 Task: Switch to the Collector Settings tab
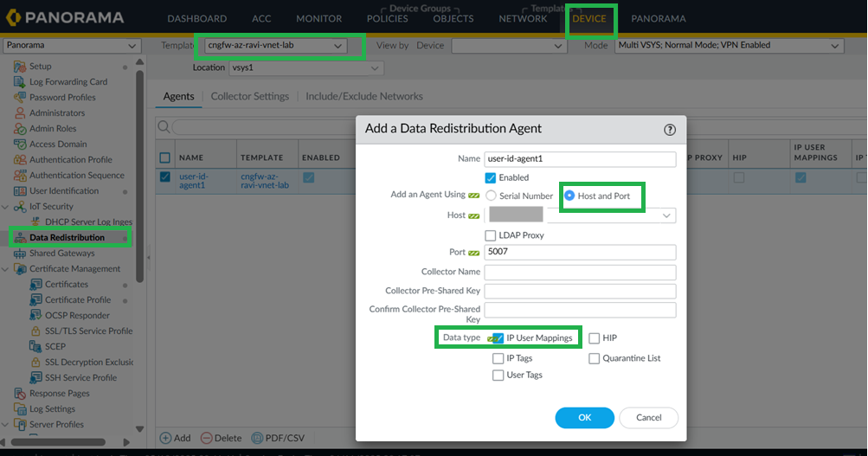click(x=249, y=96)
